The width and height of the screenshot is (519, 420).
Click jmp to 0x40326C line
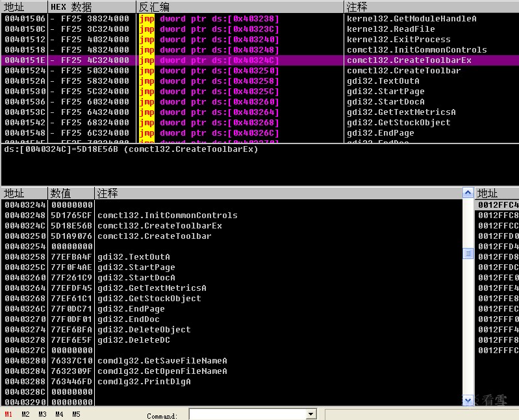coord(209,133)
